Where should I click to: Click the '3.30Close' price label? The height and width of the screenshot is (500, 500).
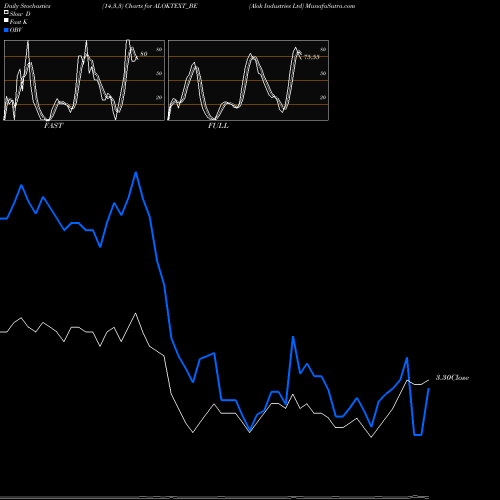click(x=452, y=378)
